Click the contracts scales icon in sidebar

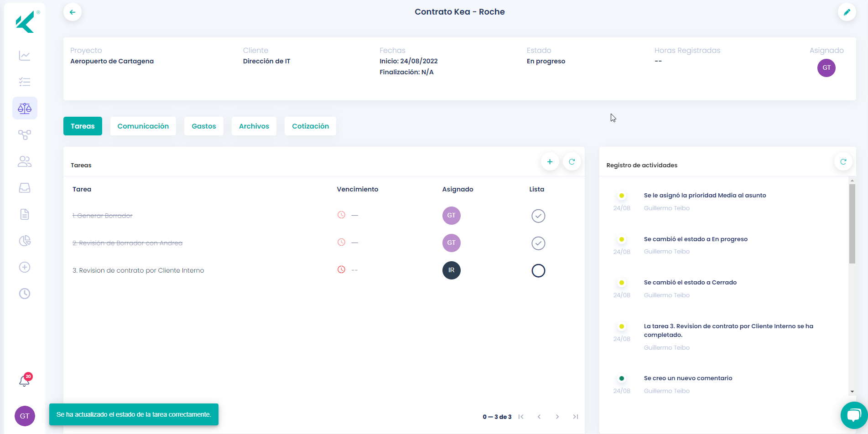[25, 108]
